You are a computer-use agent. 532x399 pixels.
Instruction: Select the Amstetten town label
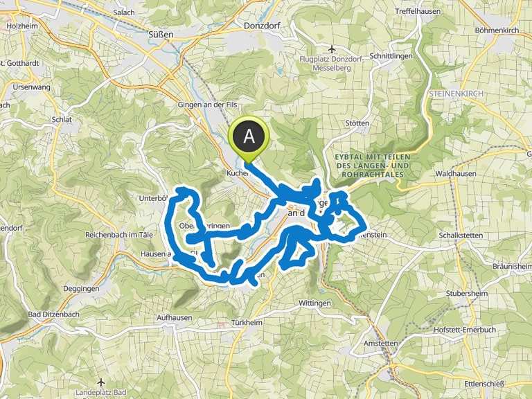coord(381,344)
